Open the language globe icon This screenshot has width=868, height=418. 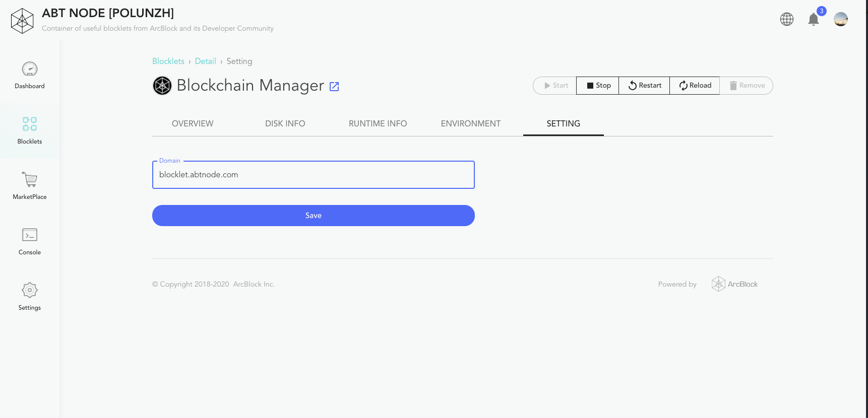click(x=787, y=19)
